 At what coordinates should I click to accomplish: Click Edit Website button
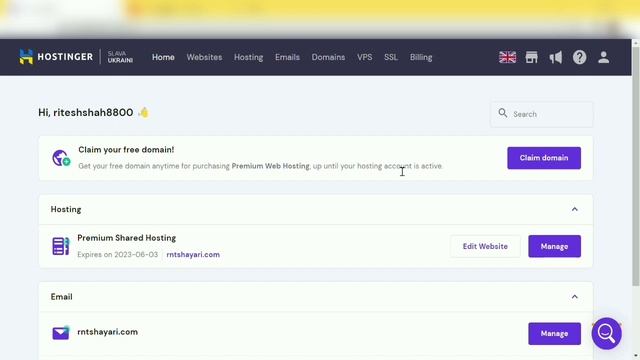tap(485, 246)
